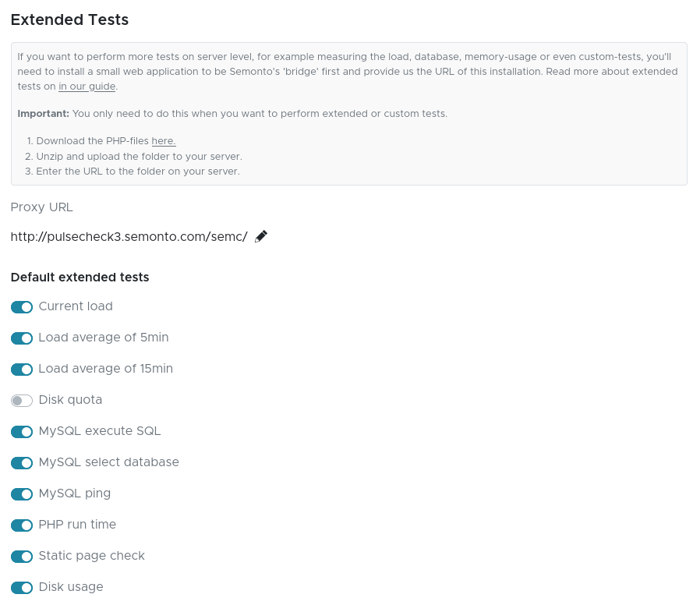Click the Static page check label
This screenshot has height=612, width=700.
click(x=91, y=556)
